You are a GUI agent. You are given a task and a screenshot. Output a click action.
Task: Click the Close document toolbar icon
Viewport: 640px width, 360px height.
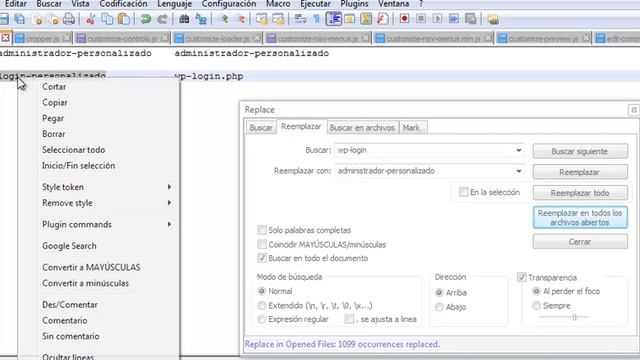(37, 19)
